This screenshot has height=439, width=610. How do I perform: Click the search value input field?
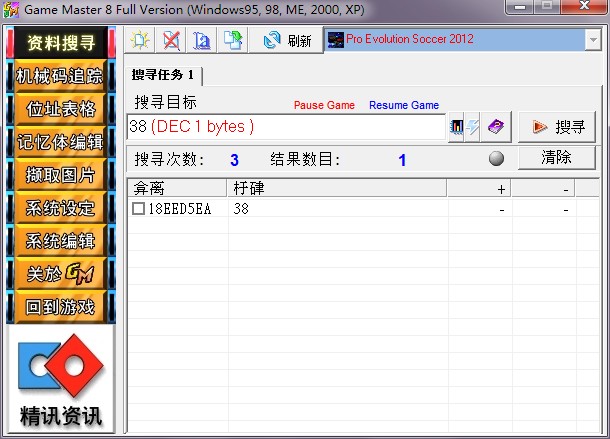click(286, 127)
